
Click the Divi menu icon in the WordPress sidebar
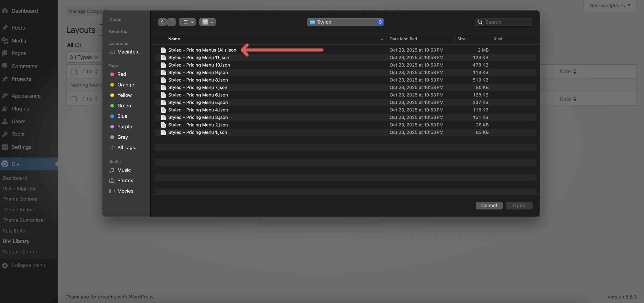(5, 164)
